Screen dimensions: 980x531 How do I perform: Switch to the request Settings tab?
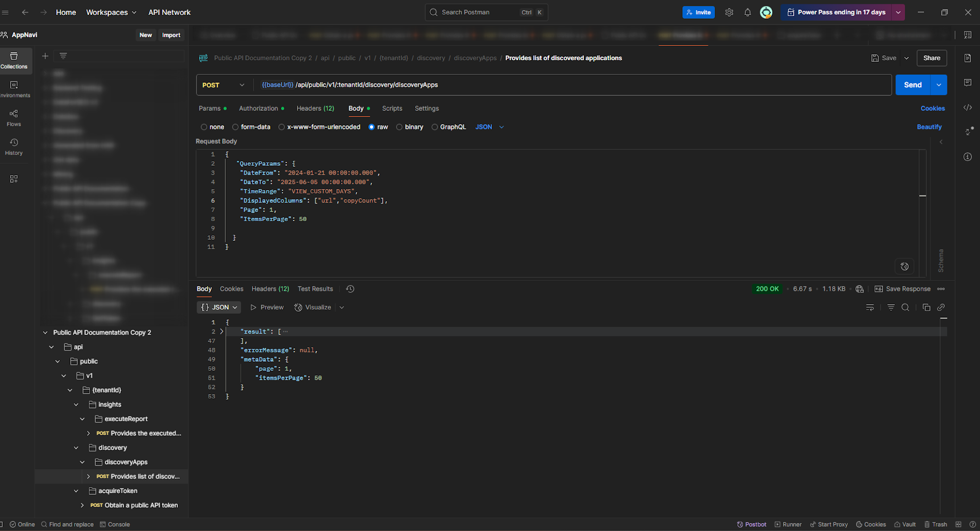426,108
